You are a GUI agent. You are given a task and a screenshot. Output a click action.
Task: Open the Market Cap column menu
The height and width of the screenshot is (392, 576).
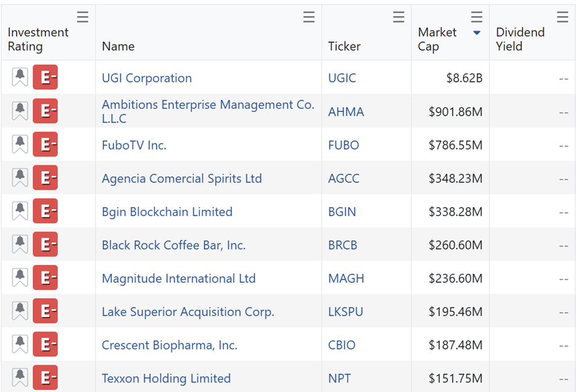click(476, 17)
